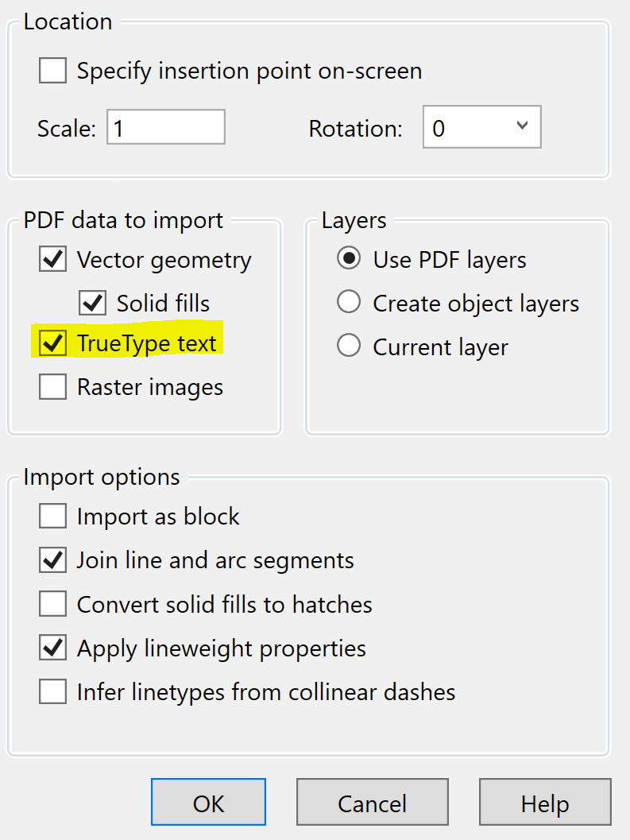
Task: Uncheck the Vector geometry option
Action: pos(52,259)
